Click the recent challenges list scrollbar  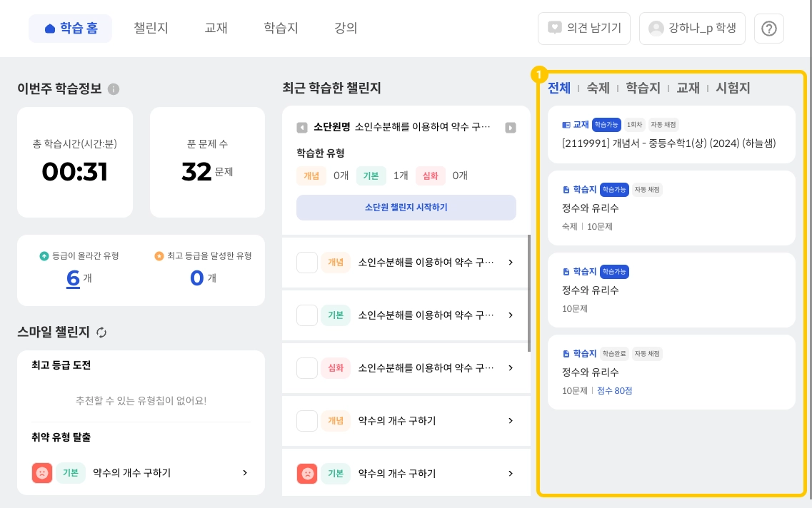click(529, 293)
